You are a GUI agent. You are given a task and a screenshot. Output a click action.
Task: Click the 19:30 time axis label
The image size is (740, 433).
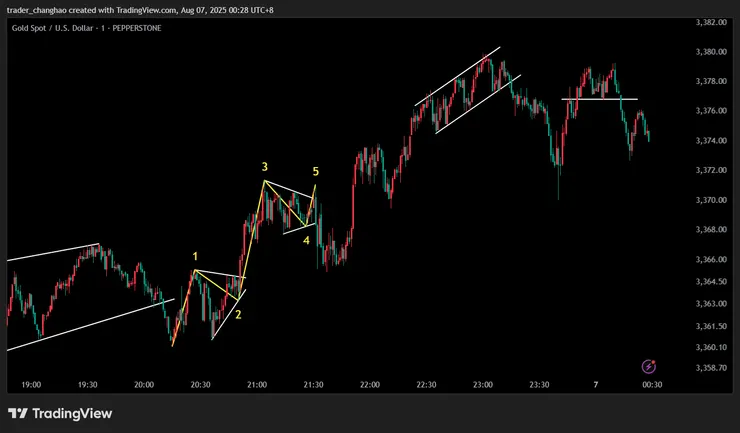click(x=88, y=385)
